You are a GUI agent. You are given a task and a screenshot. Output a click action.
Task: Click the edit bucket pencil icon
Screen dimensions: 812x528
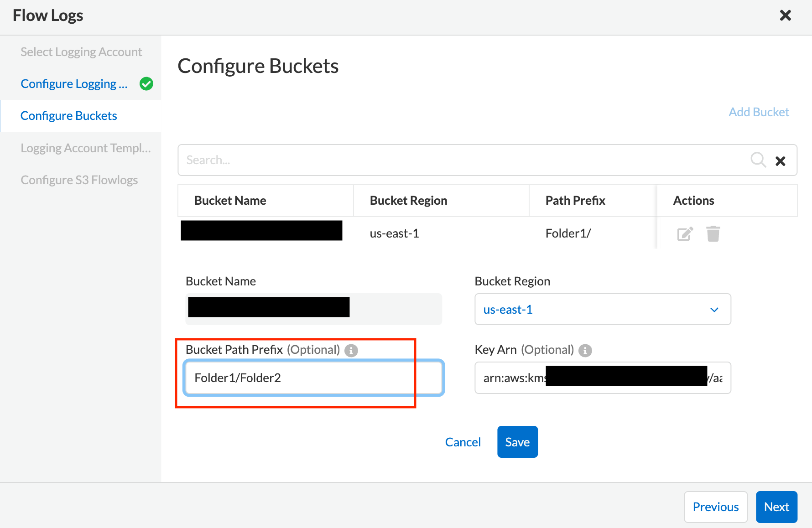point(685,234)
